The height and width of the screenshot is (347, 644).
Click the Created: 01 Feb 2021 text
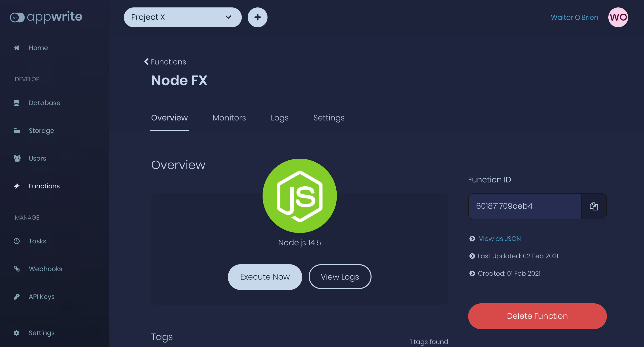[509, 273]
